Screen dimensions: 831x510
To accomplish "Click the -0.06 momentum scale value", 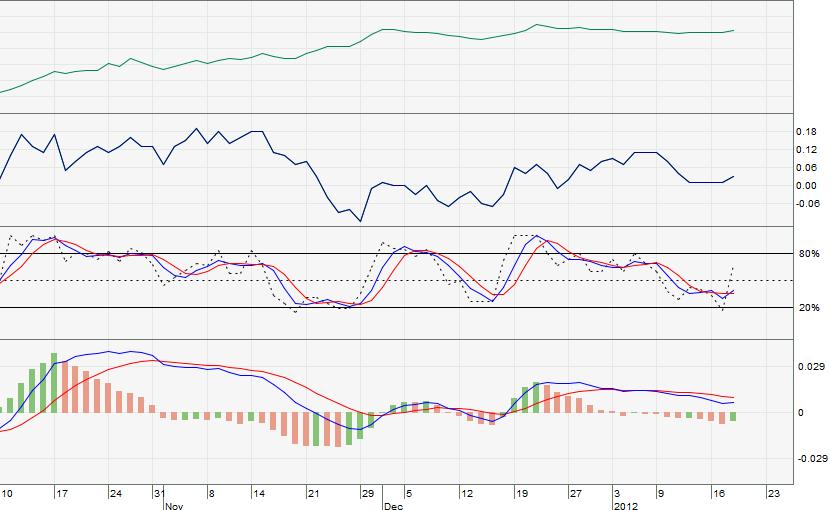I will pyautogui.click(x=808, y=204).
